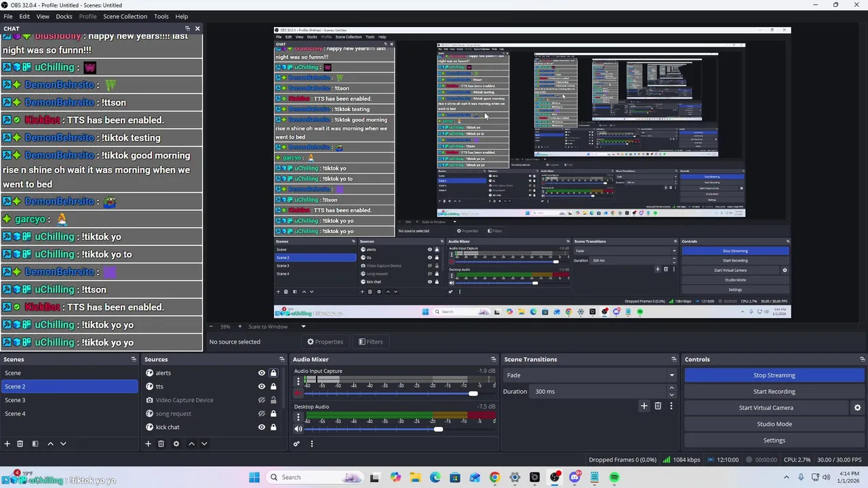Viewport: 868px width, 488px height.
Task: Move scene down arrow in Scenes dock
Action: [63, 444]
